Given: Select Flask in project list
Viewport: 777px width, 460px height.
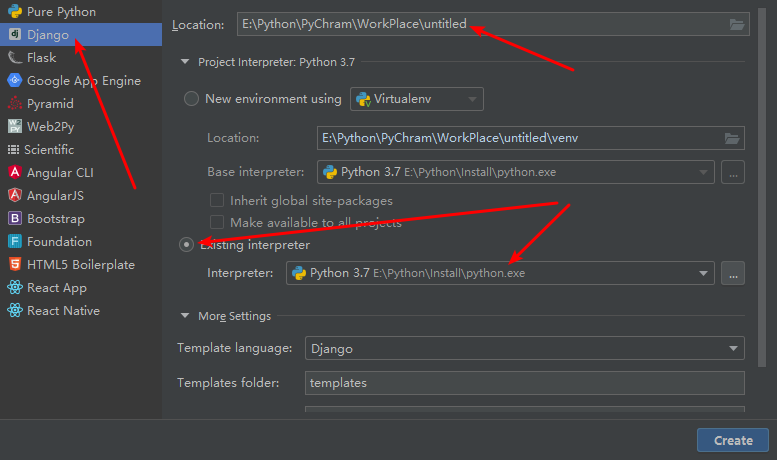Looking at the screenshot, I should (42, 58).
